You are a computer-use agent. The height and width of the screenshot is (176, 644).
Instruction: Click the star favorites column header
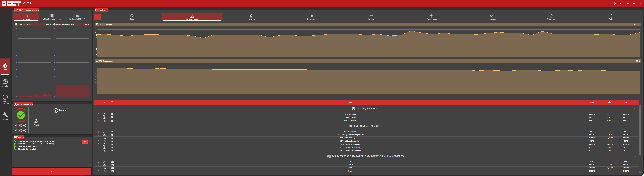(x=104, y=102)
